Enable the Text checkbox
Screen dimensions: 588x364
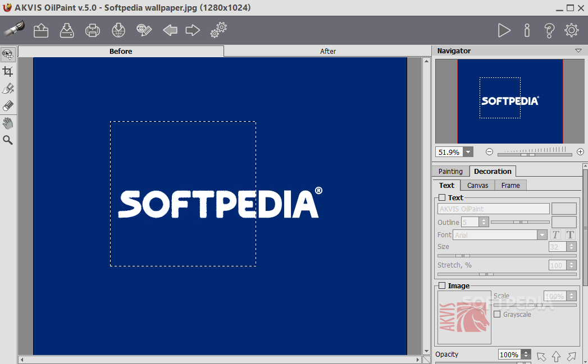coord(442,197)
